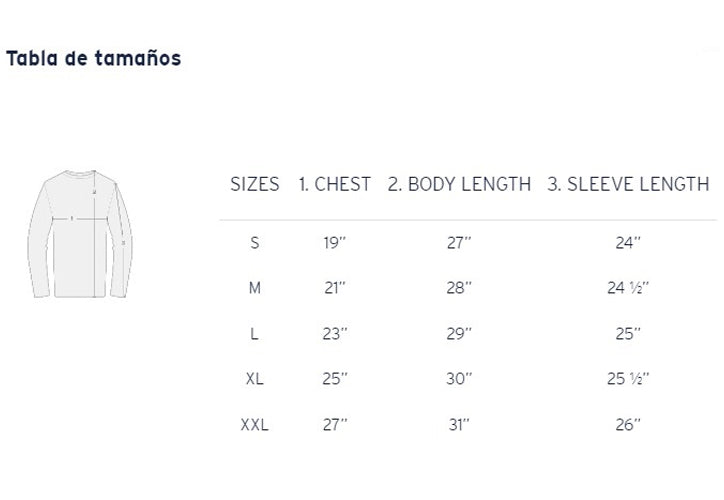The image size is (724, 500).
Task: Click the "3. SLEEVE LENGTH" column header
Action: click(x=628, y=184)
